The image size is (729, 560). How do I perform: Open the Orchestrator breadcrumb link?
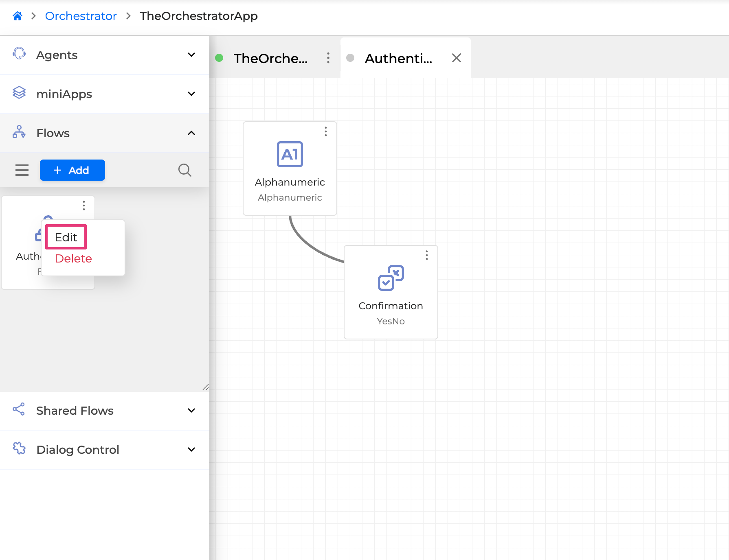click(81, 16)
